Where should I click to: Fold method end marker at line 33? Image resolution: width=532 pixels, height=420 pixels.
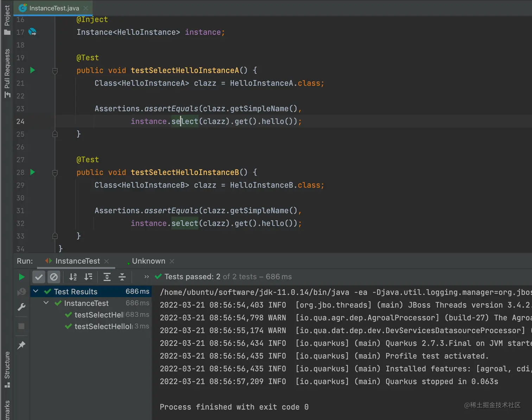pyautogui.click(x=55, y=236)
